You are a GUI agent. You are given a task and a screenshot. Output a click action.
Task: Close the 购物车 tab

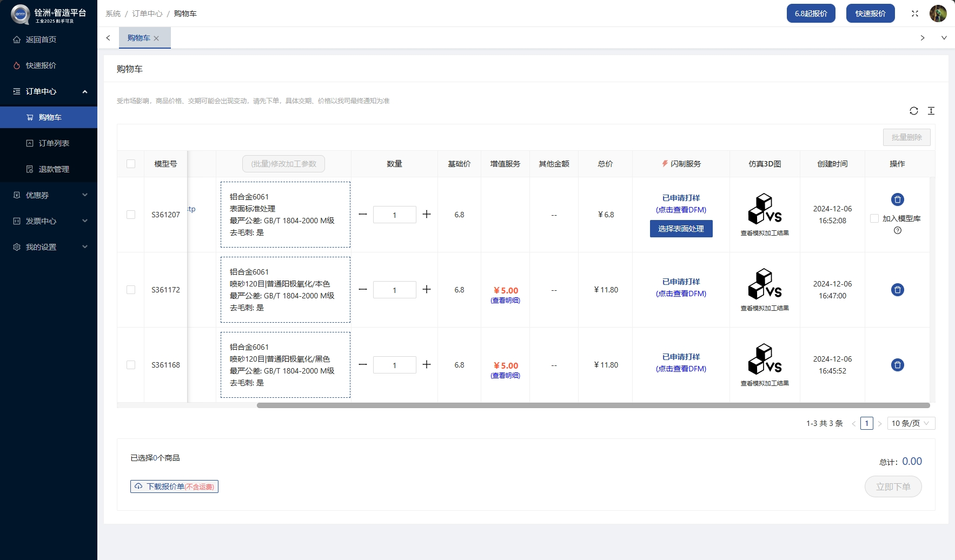pyautogui.click(x=156, y=38)
